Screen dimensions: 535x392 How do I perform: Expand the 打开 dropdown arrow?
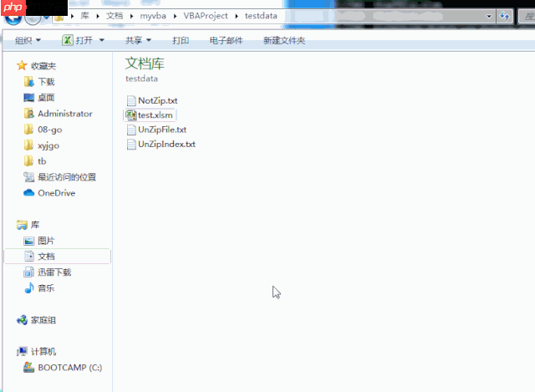click(101, 41)
